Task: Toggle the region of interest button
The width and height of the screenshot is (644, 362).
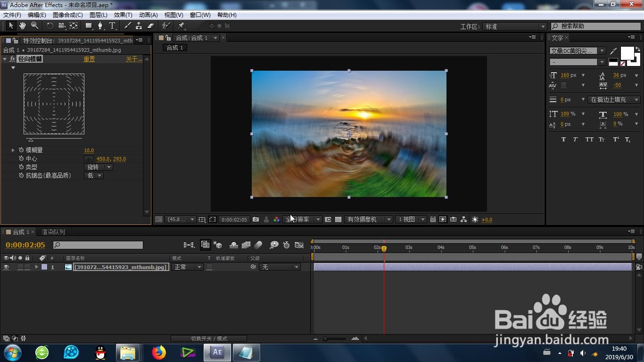Action: (213, 220)
